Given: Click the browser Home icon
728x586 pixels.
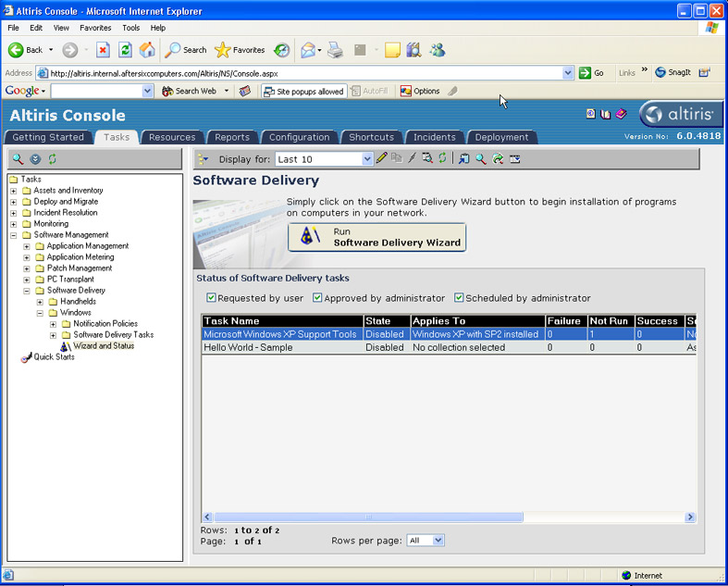Looking at the screenshot, I should coord(147,50).
